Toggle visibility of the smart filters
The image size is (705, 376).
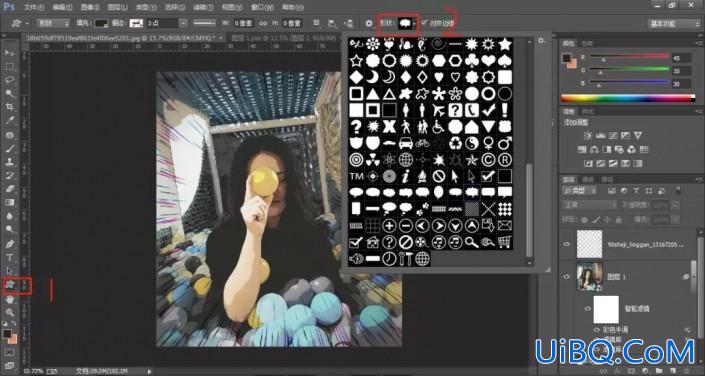pyautogui.click(x=587, y=309)
